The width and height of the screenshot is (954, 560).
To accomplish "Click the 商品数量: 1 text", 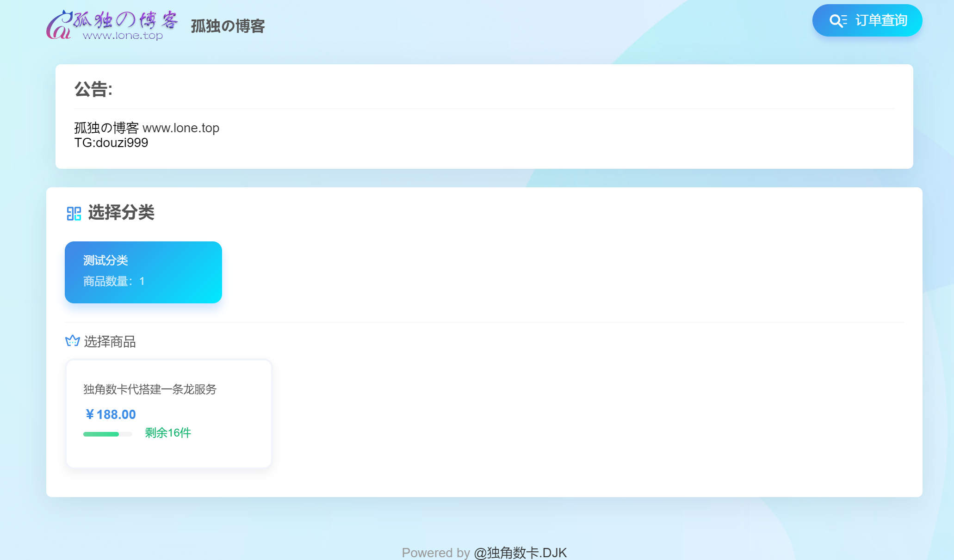I will click(114, 281).
